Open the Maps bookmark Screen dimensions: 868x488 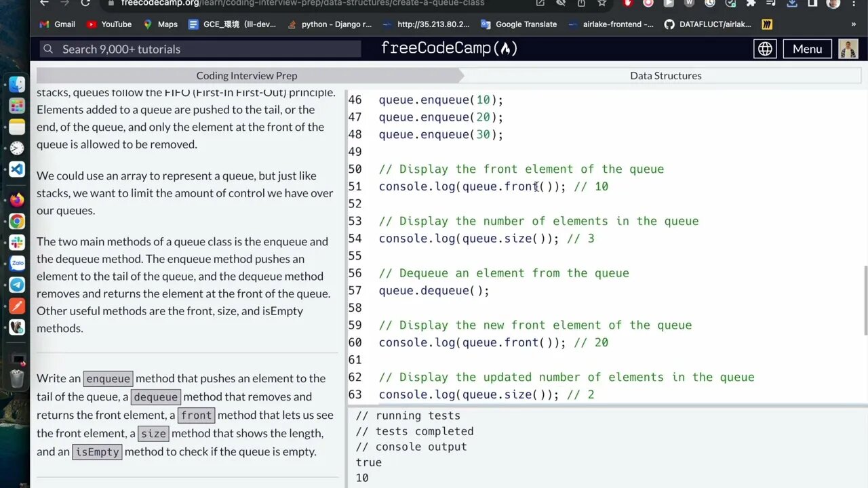pos(160,24)
